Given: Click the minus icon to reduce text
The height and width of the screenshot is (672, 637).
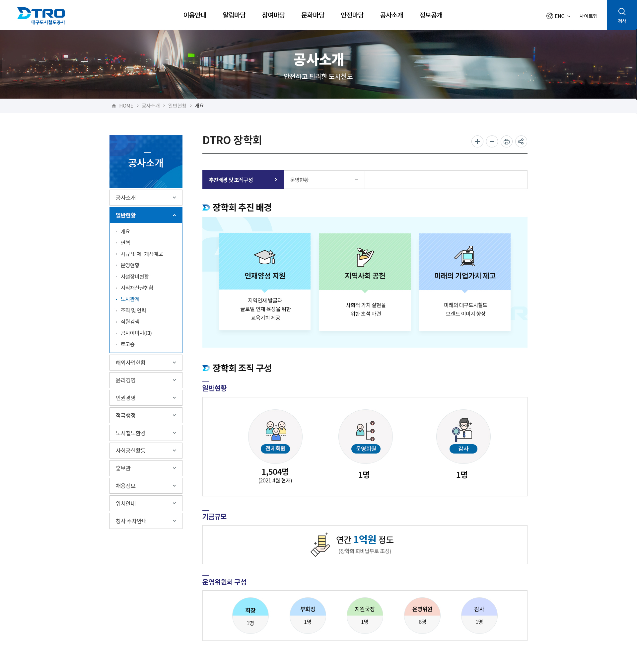Looking at the screenshot, I should (x=492, y=142).
